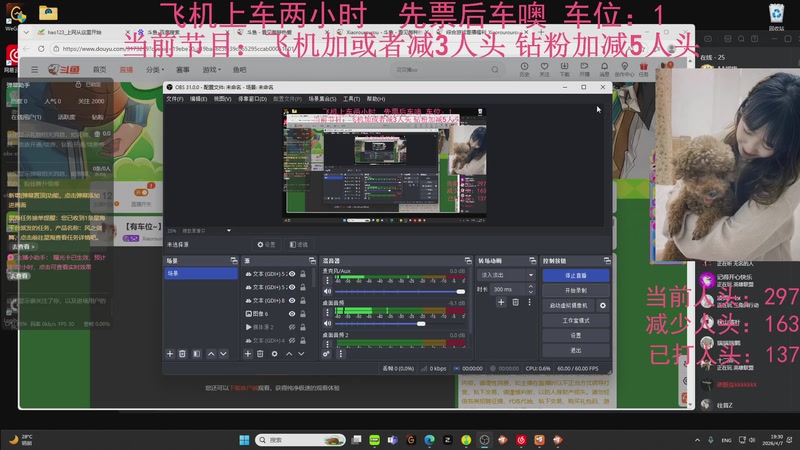Image resolution: width=800 pixels, height=450 pixels.
Task: Open virtual camera settings gear
Action: [x=603, y=305]
